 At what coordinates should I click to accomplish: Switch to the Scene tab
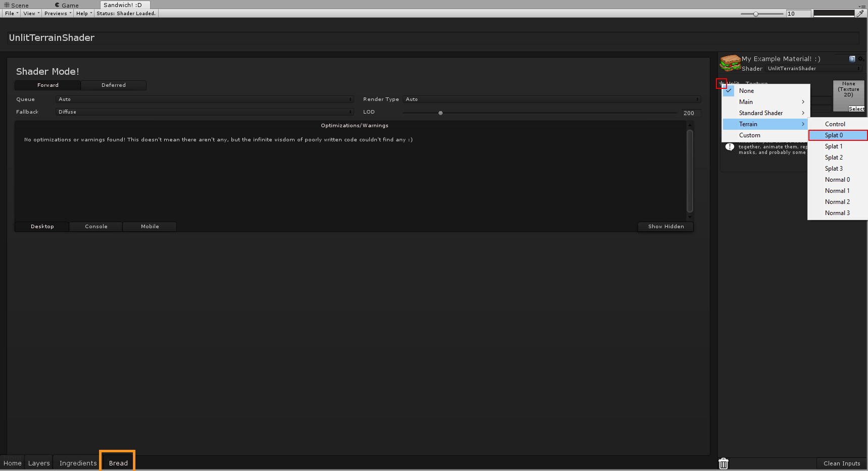[x=16, y=6]
